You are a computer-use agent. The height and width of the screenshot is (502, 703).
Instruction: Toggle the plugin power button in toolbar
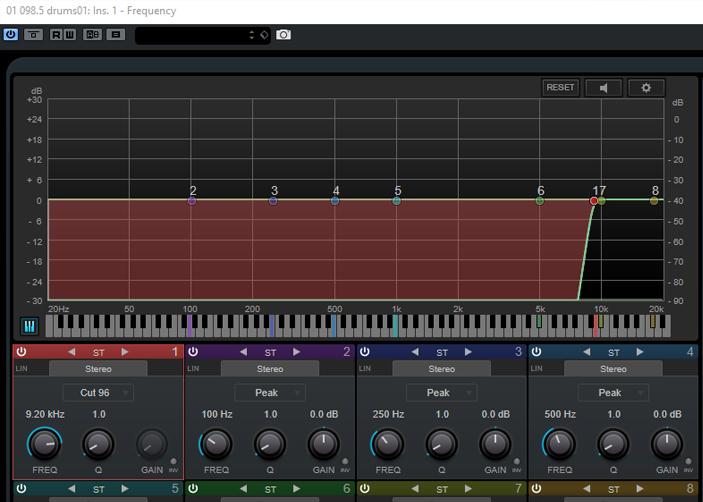pos(11,34)
